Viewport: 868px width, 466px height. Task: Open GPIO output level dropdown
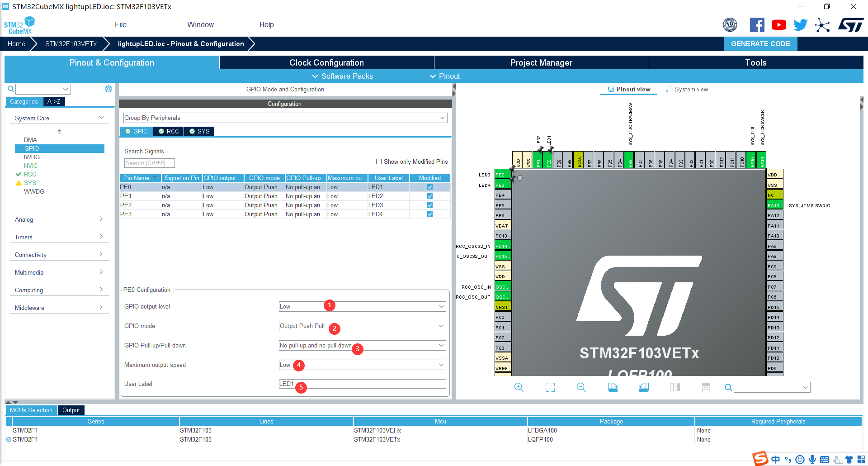(363, 306)
